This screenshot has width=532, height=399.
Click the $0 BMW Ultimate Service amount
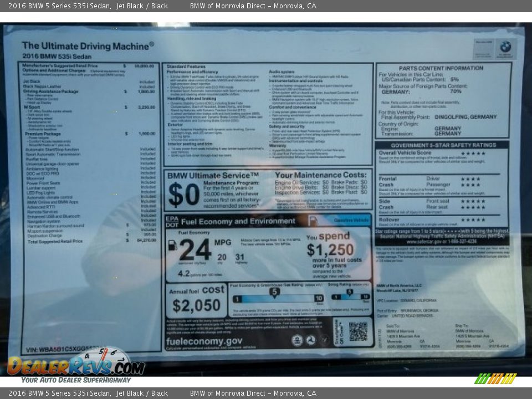point(183,194)
